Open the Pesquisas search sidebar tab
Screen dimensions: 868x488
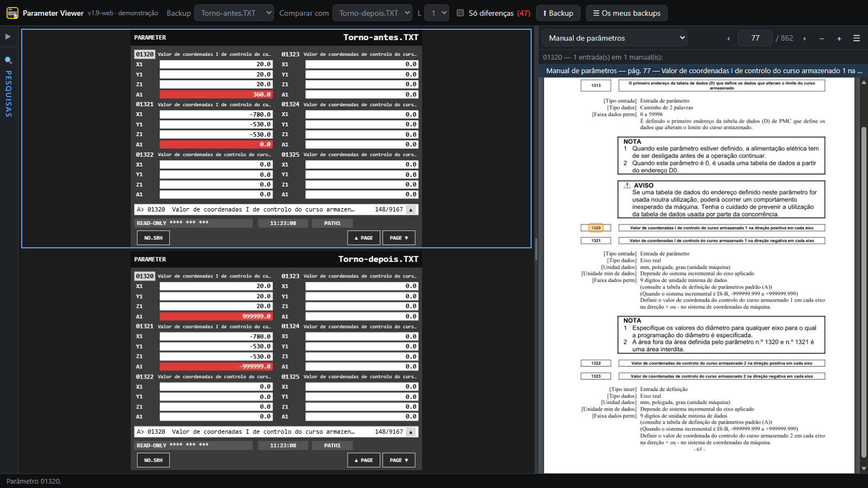click(x=9, y=87)
